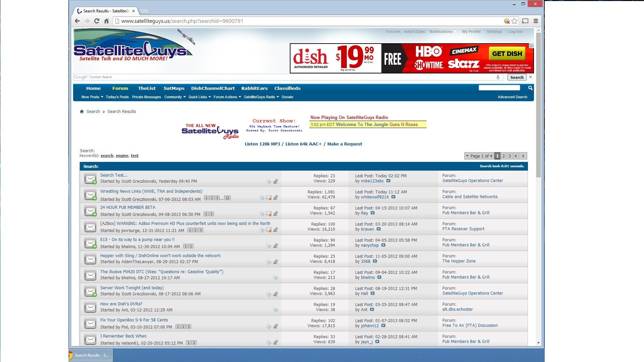The height and width of the screenshot is (362, 644).
Task: Go to last post by Kraven arrow icon
Action: click(x=378, y=229)
